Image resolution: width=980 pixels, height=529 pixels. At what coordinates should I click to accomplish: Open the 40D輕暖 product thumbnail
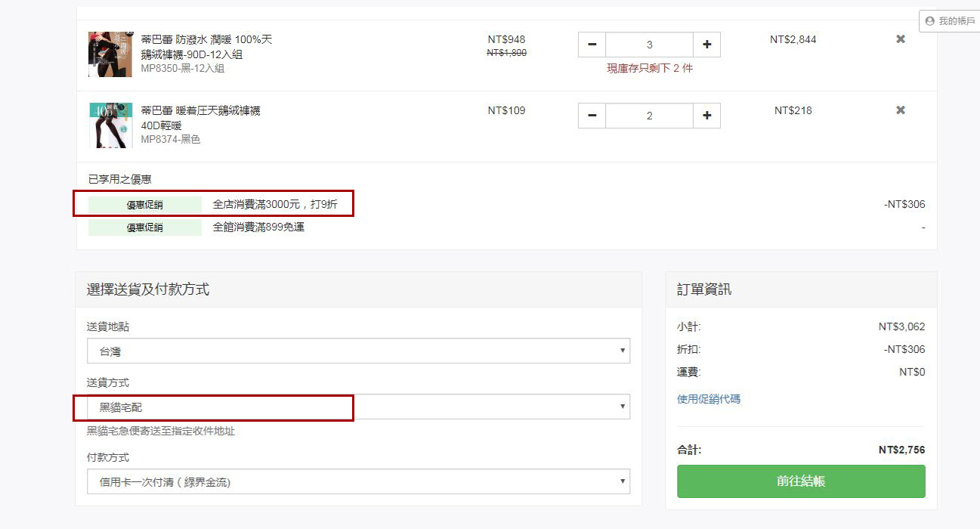pyautogui.click(x=110, y=125)
